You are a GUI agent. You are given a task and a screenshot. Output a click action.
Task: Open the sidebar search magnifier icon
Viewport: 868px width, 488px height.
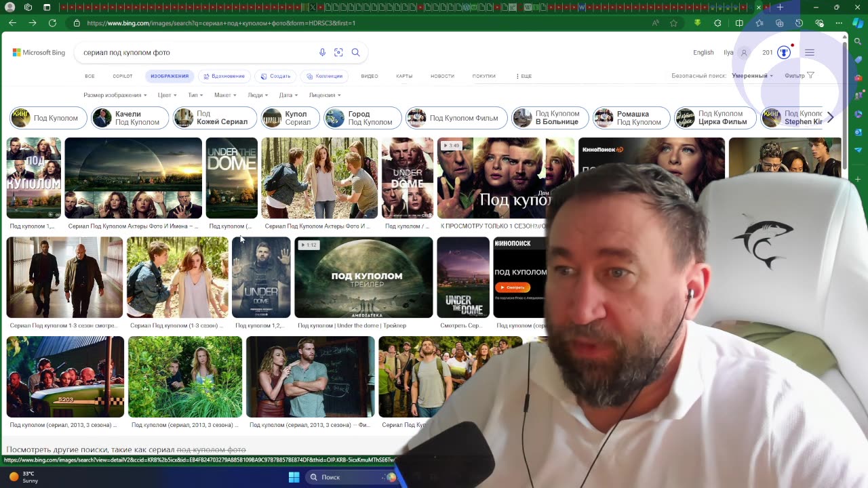point(858,41)
